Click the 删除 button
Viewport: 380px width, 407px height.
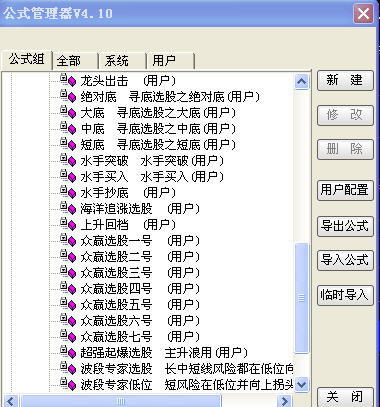(x=345, y=149)
